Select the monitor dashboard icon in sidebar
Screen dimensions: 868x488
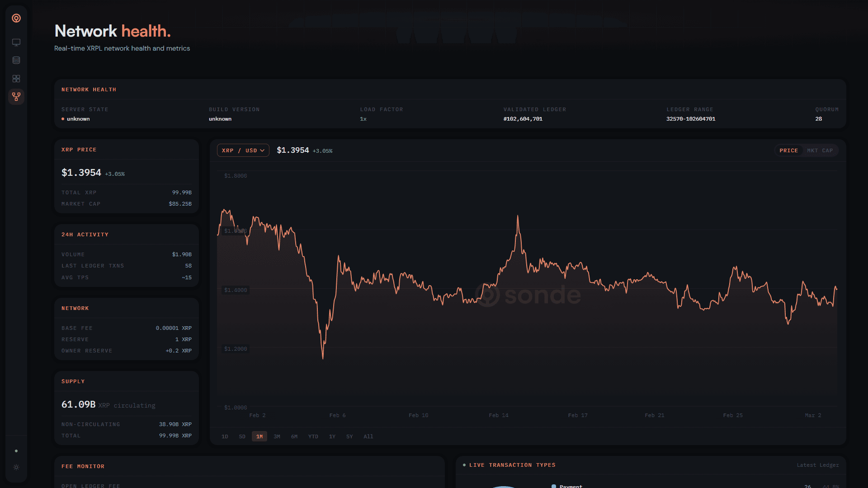[16, 42]
